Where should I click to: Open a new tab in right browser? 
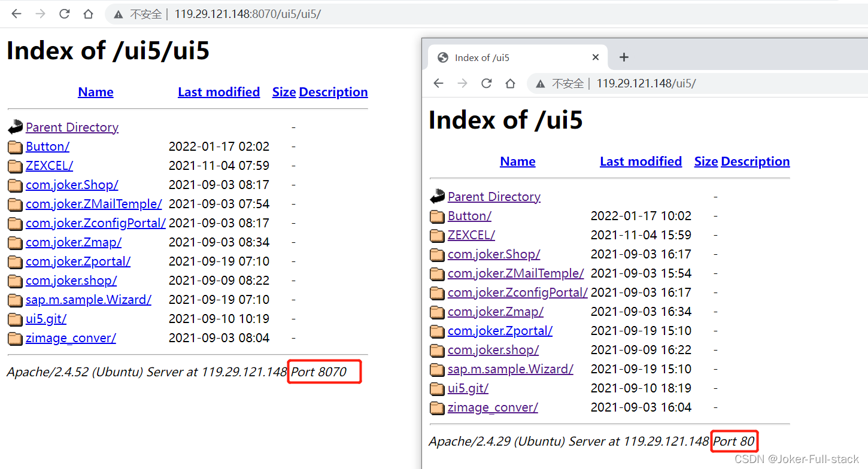(x=624, y=57)
